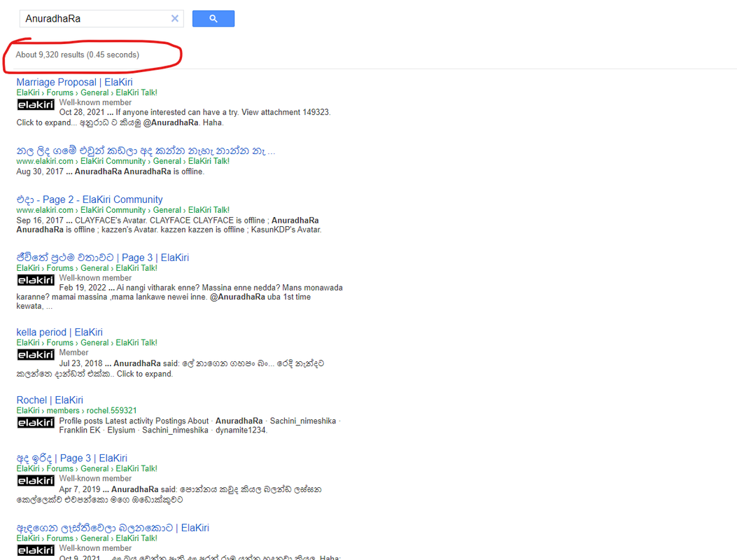Screen dimensions: 737x560
Task: Click breadcrumb under kella period title
Action: (x=87, y=343)
